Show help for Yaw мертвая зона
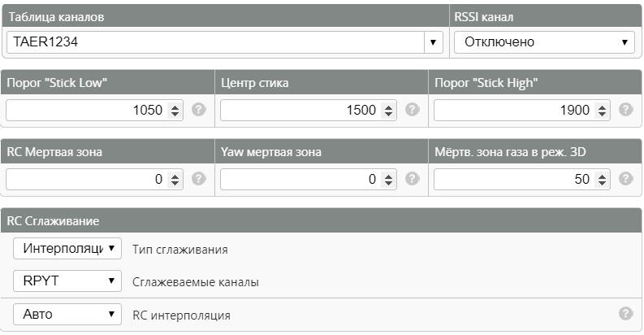The image size is (644, 335). tap(413, 179)
